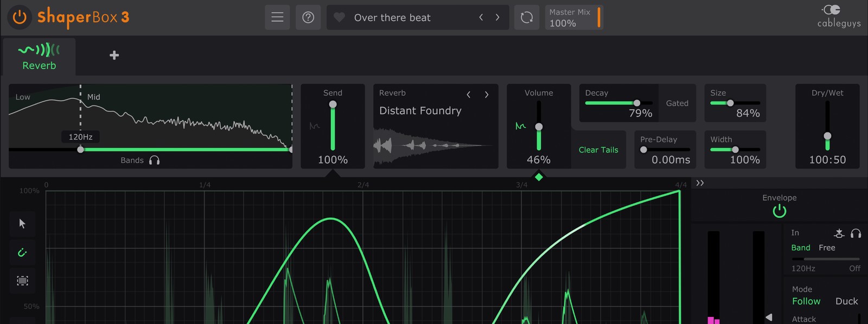The width and height of the screenshot is (868, 324).
Task: Adjust the Pre-Delay slider
Action: click(643, 149)
